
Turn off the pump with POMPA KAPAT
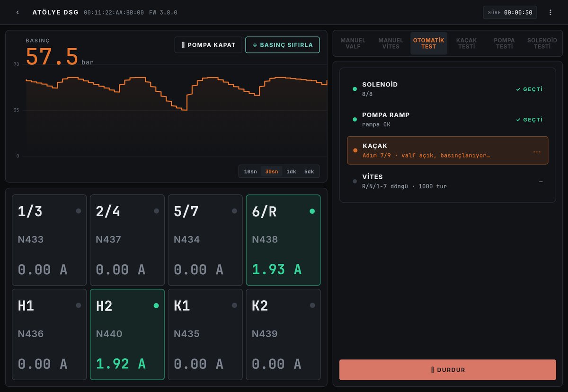[208, 45]
